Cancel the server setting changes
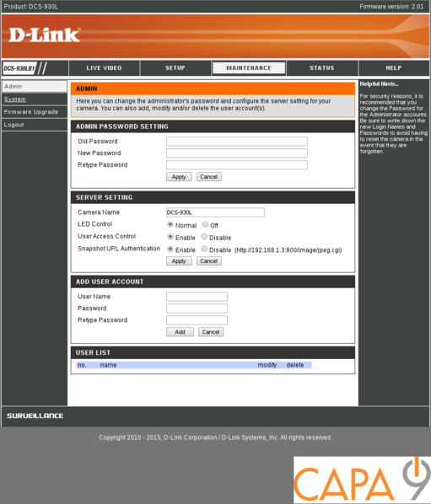 coord(209,261)
